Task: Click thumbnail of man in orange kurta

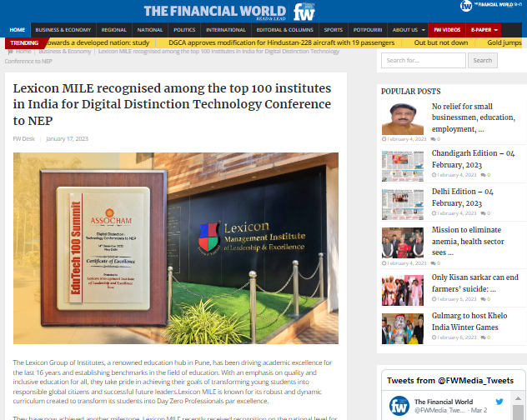Action: (403, 119)
